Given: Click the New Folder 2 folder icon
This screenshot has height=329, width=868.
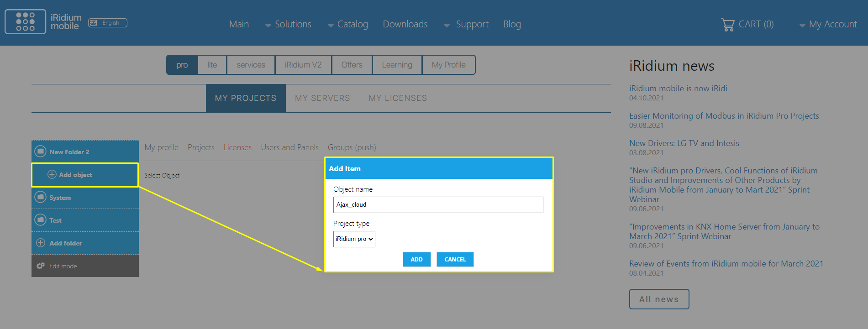Looking at the screenshot, I should point(41,151).
